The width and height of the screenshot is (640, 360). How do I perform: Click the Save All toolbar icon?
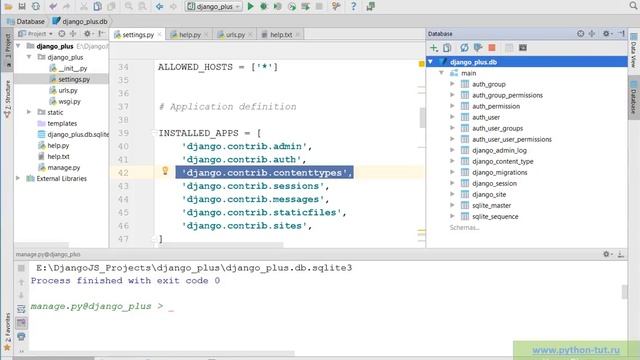coord(22,7)
